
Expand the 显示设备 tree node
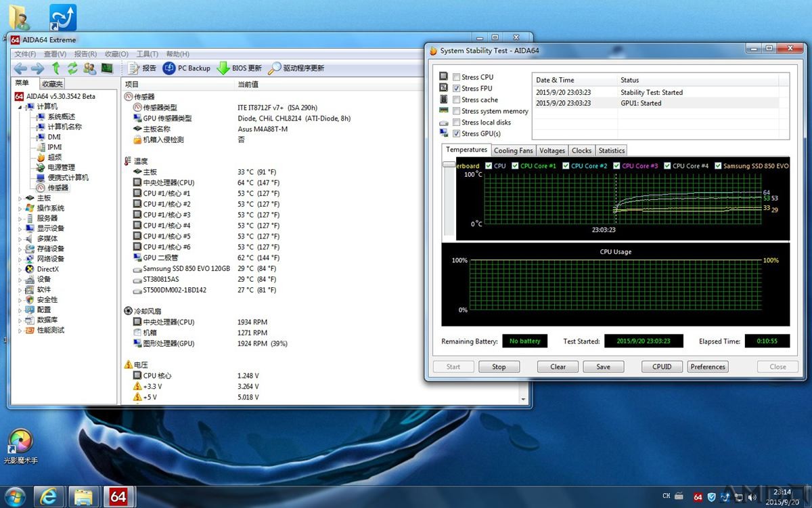(x=20, y=228)
